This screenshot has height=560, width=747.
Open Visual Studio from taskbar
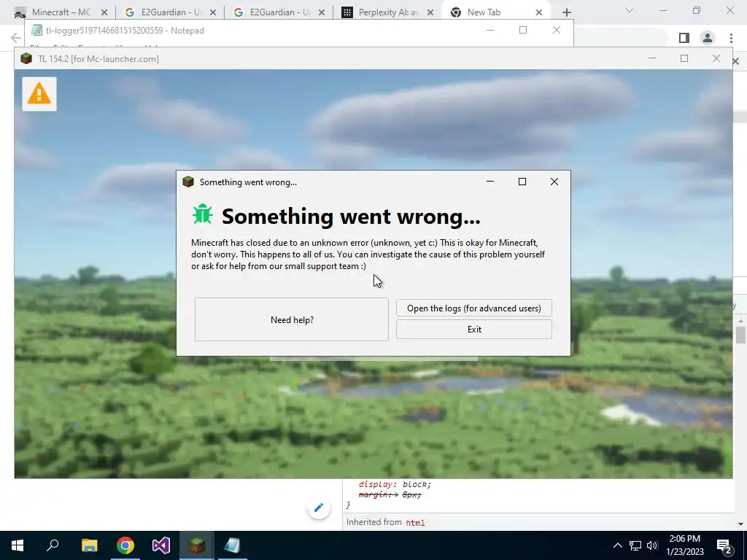tap(161, 545)
